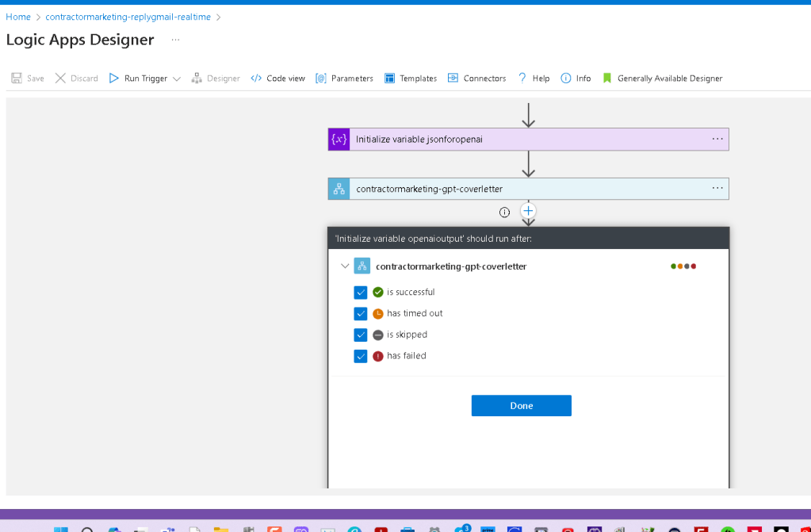
Task: Click the workflow icon on contractormarketing-gpt-coverletter step
Action: 339,189
